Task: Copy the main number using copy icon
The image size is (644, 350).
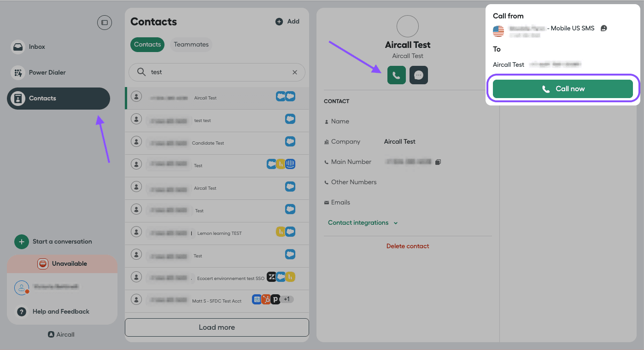Action: [x=438, y=162]
